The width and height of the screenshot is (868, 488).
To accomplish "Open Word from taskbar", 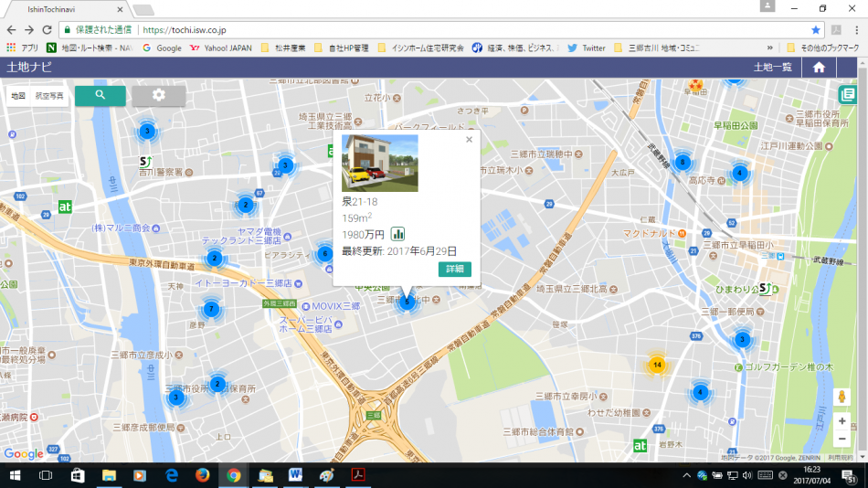I will (x=295, y=475).
